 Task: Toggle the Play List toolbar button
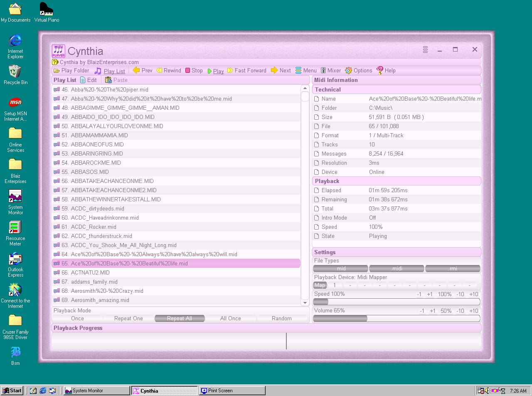[x=110, y=71]
